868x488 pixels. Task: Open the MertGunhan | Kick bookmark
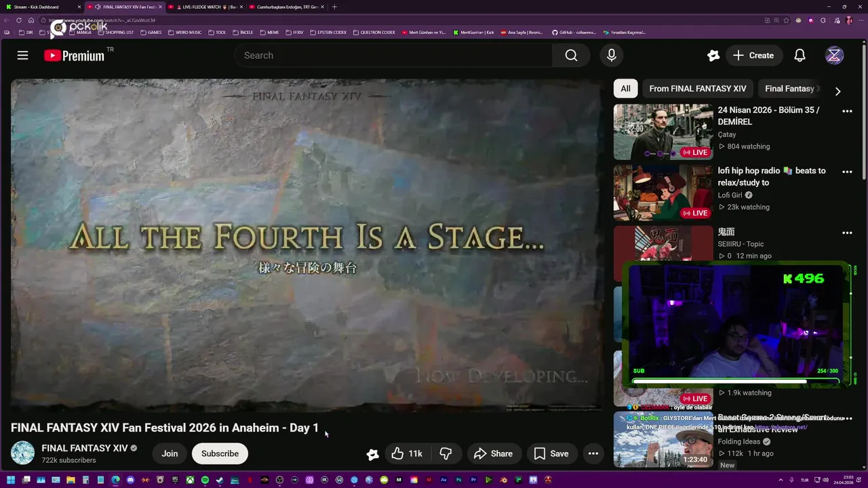(x=474, y=33)
